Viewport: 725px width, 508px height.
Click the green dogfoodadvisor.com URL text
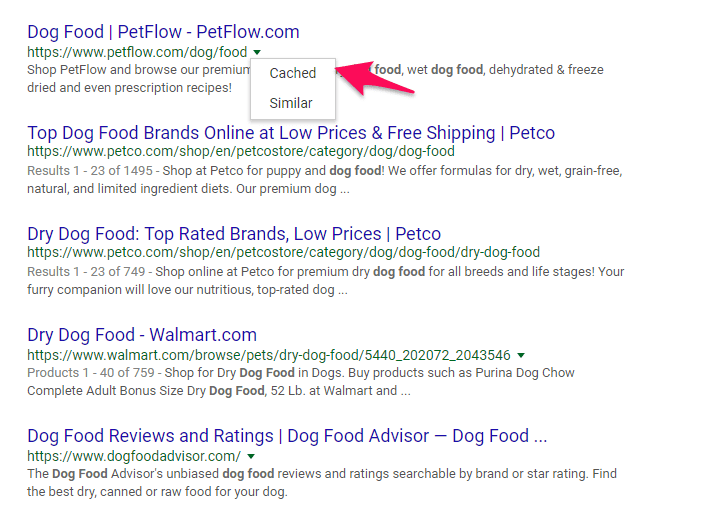click(x=134, y=456)
